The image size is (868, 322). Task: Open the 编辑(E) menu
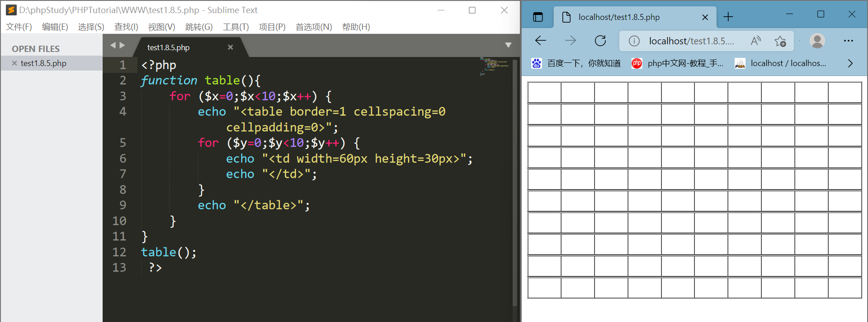55,27
